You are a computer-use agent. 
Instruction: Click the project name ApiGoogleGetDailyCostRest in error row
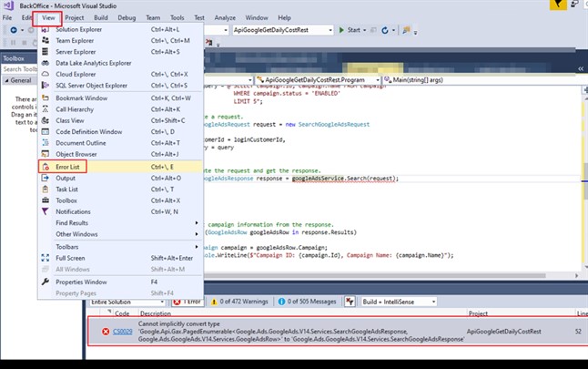[503, 332]
